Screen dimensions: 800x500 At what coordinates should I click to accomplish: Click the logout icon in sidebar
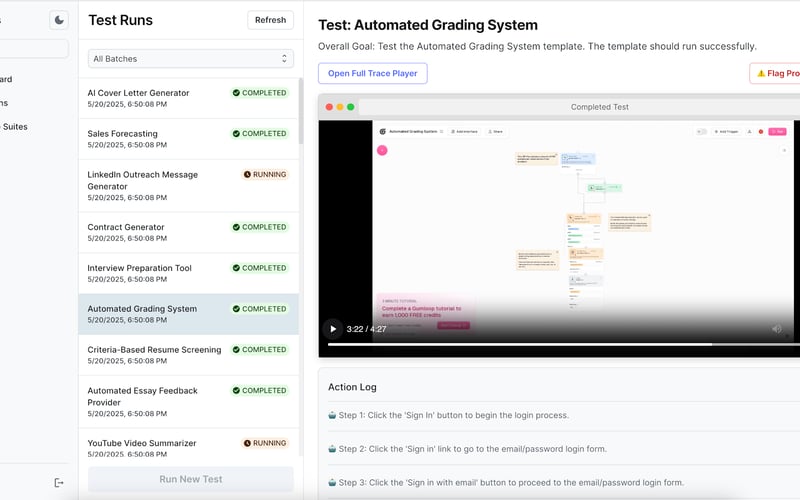(x=59, y=483)
